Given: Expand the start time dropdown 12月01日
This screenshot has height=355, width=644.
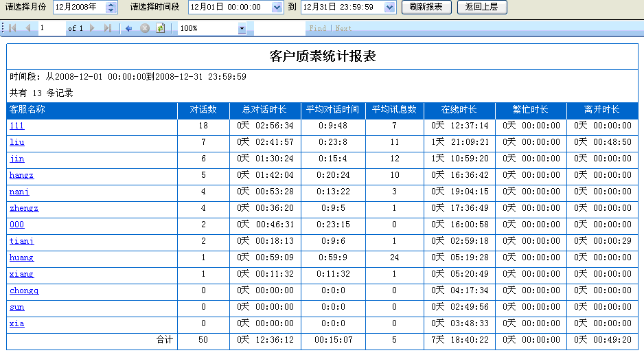Looking at the screenshot, I should (x=277, y=7).
